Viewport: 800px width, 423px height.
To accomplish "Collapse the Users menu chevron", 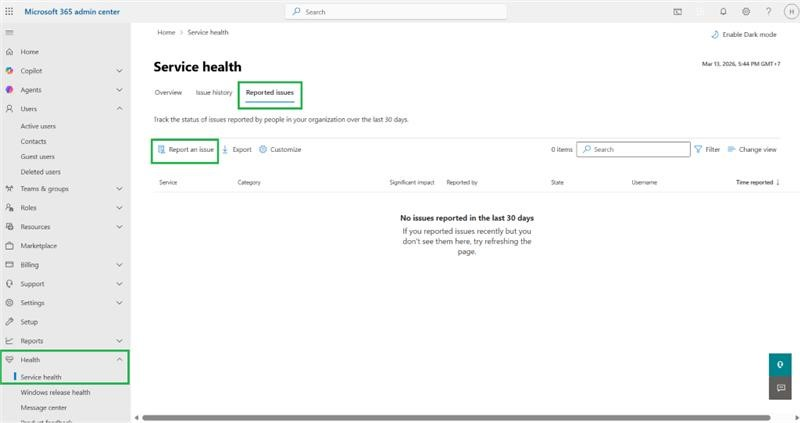I will pos(119,109).
